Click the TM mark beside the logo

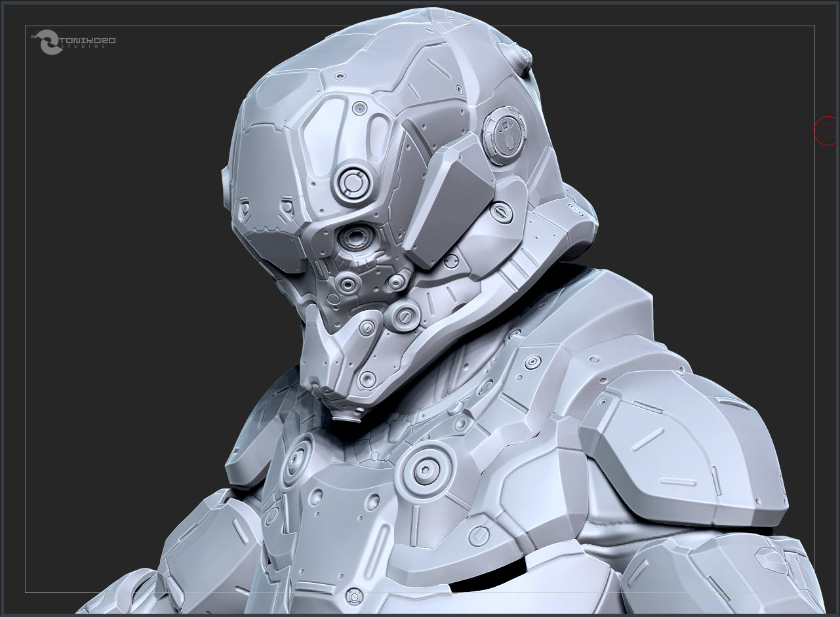35,37
